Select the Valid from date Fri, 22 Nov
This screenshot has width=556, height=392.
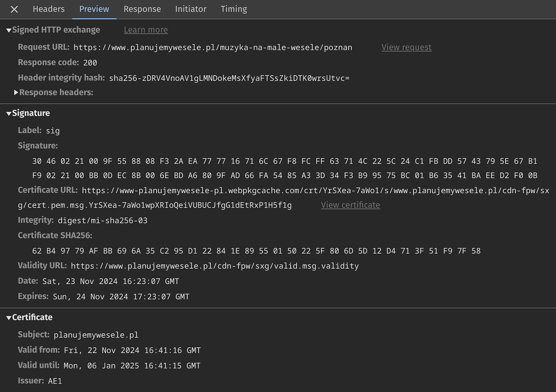pyautogui.click(x=132, y=350)
